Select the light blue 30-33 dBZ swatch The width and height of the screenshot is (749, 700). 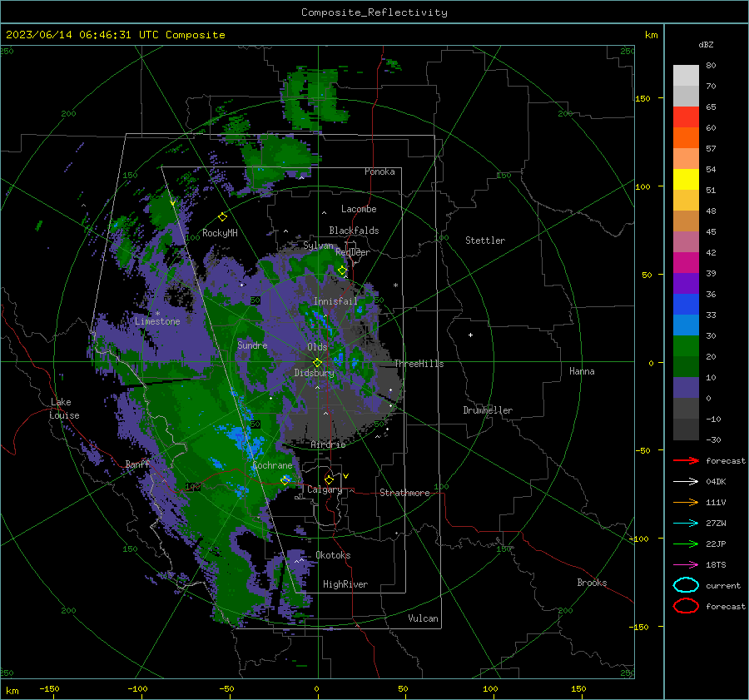tap(686, 325)
